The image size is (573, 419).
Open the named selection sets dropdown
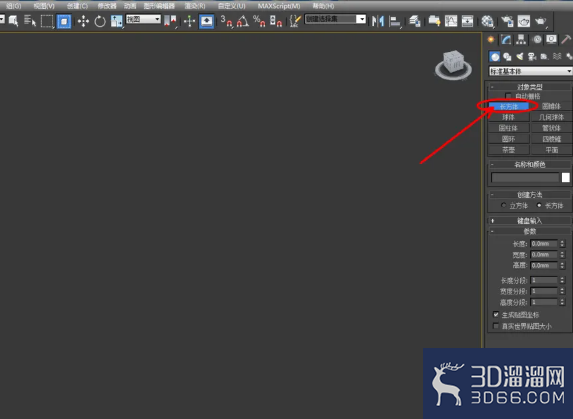(335, 19)
